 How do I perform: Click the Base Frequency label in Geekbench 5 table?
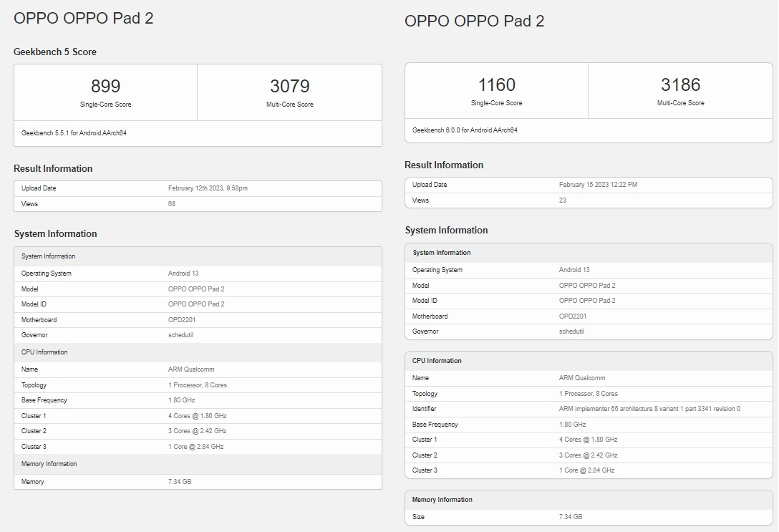tap(44, 400)
